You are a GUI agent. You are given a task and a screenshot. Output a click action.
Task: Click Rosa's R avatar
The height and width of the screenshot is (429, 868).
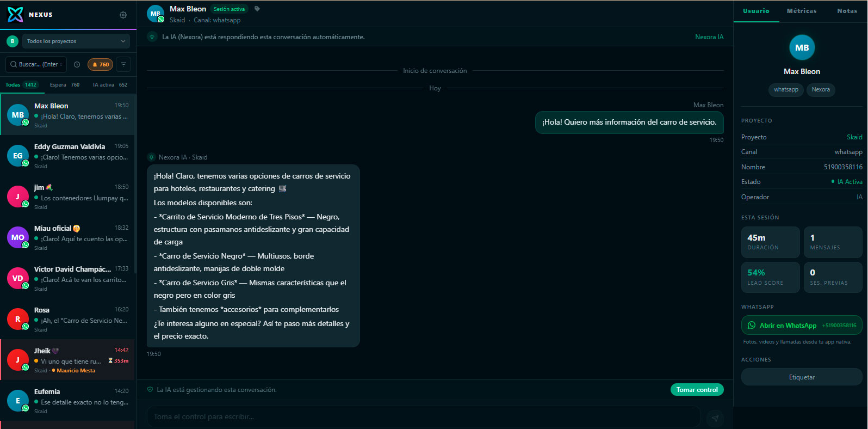click(x=18, y=319)
